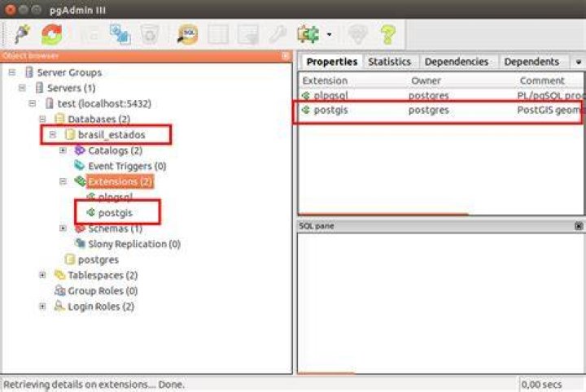The image size is (586, 392).
Task: Click the '0,00 secs' status bar entry
Action: coord(541,384)
